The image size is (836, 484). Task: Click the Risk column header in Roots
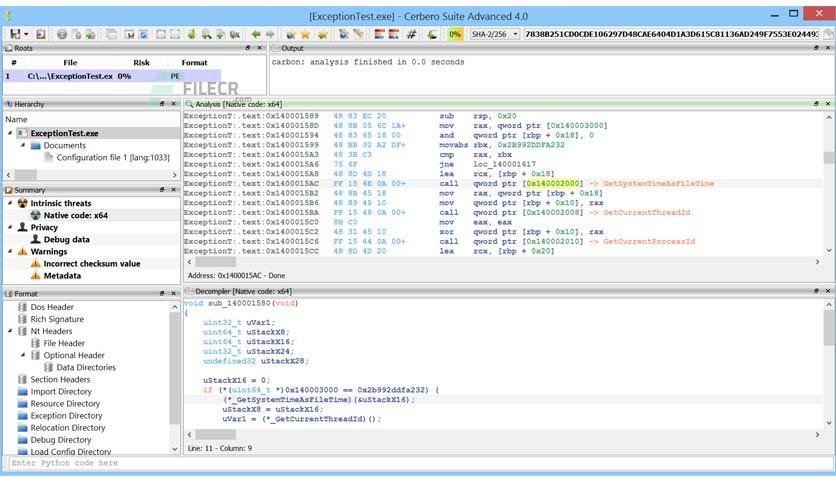(141, 62)
